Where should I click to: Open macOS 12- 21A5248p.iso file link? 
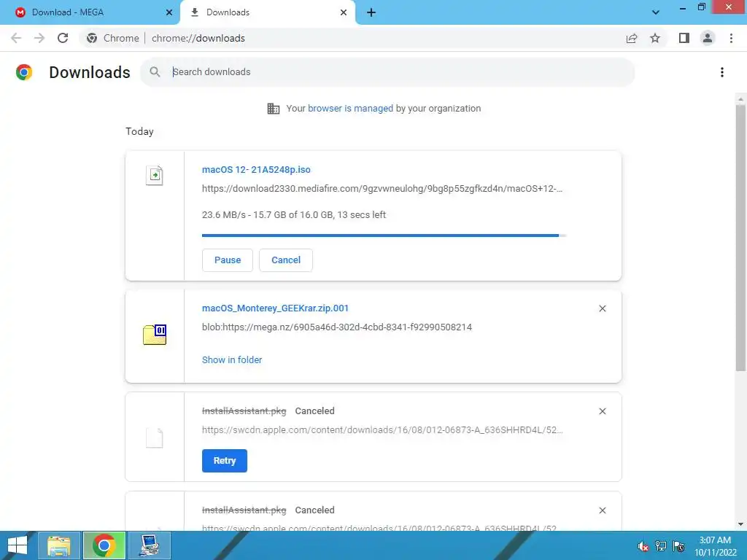pyautogui.click(x=256, y=169)
